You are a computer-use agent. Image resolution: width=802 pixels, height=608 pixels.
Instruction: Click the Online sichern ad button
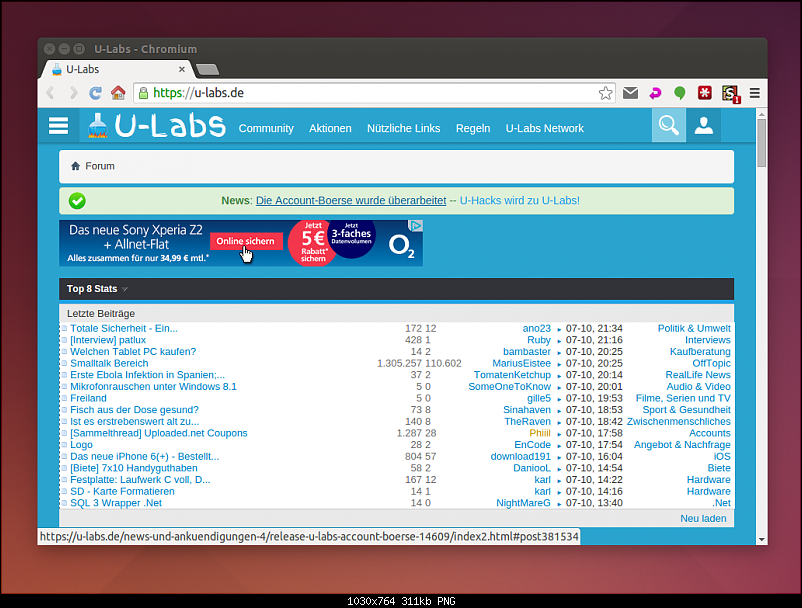[x=245, y=242]
